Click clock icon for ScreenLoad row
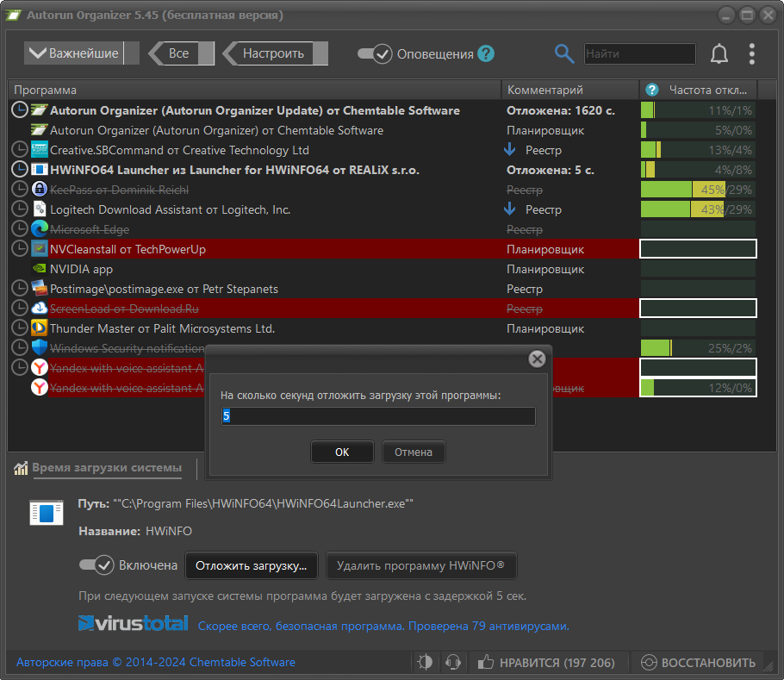 20,308
